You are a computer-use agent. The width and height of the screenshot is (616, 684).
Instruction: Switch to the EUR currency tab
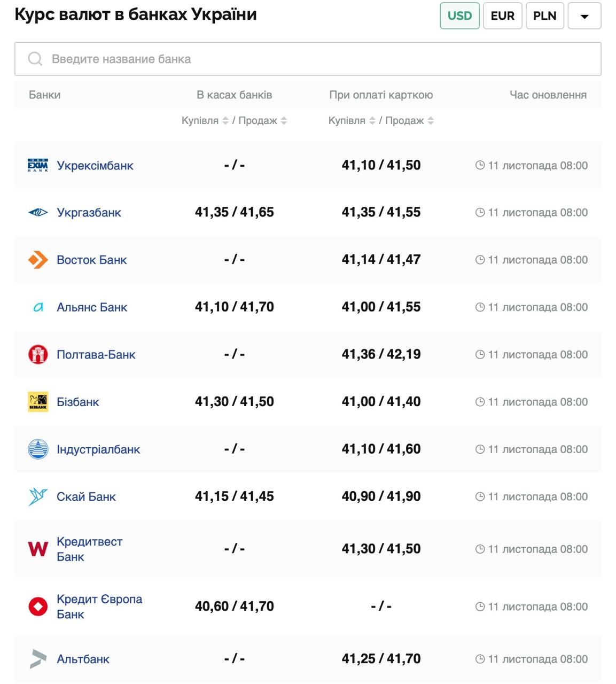point(502,16)
